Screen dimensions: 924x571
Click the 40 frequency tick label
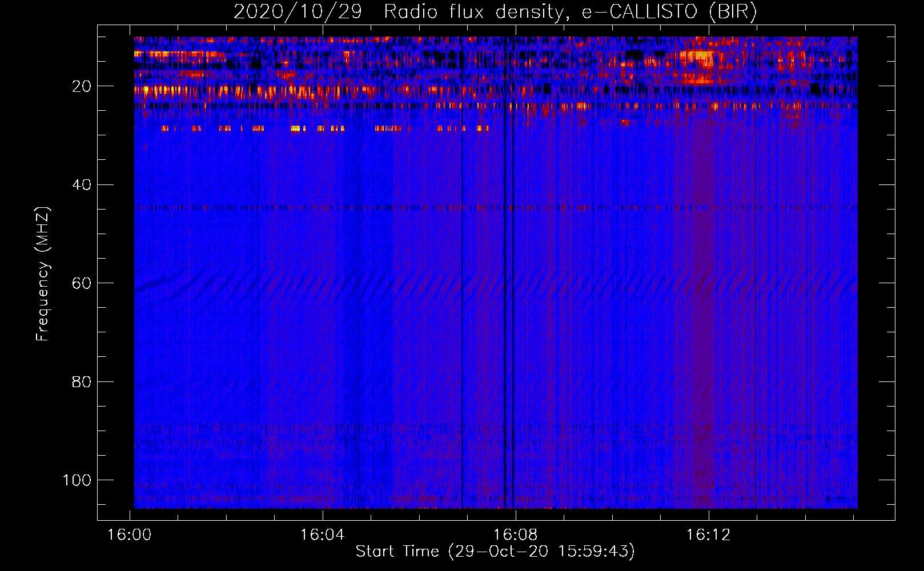82,185
